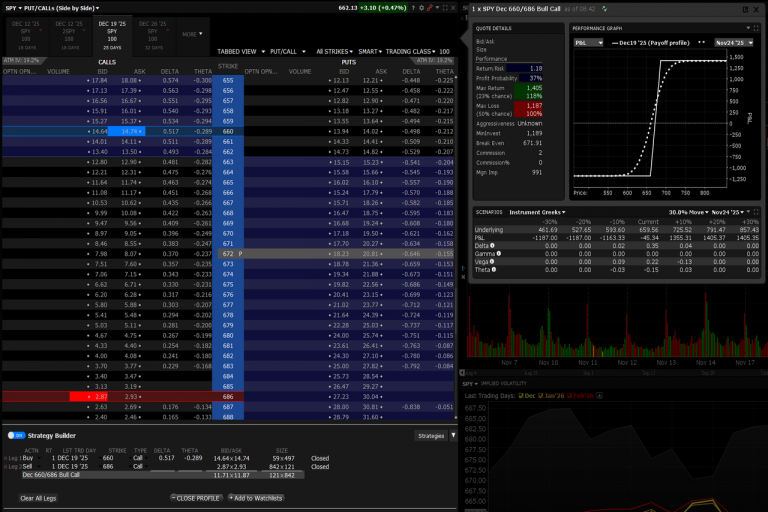Click the STRIKE column header
This screenshot has width=768, height=512.
(x=228, y=66)
